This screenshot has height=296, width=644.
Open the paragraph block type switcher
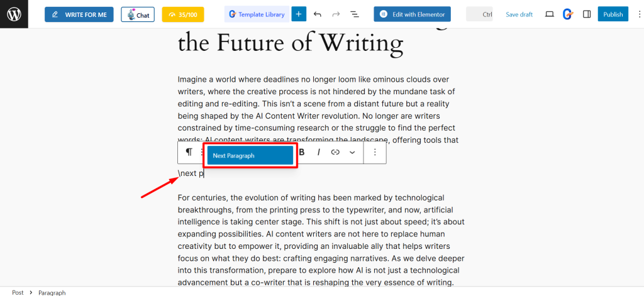click(189, 152)
